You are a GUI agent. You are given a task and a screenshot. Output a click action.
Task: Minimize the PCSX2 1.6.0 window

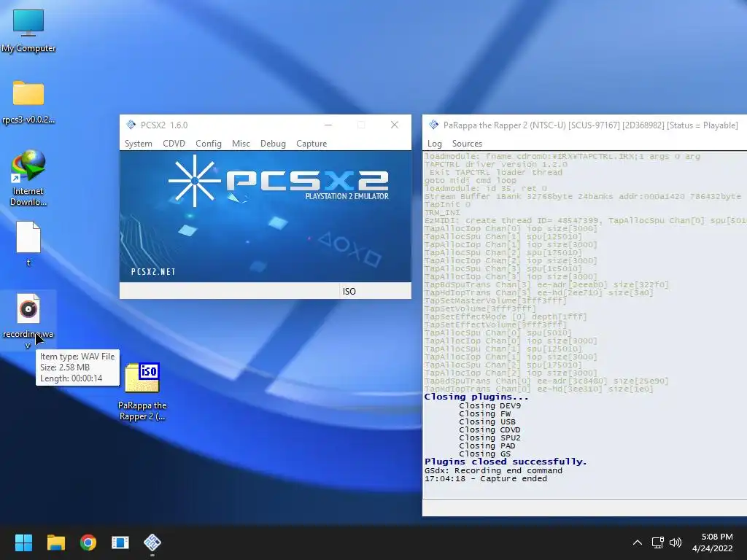click(328, 125)
